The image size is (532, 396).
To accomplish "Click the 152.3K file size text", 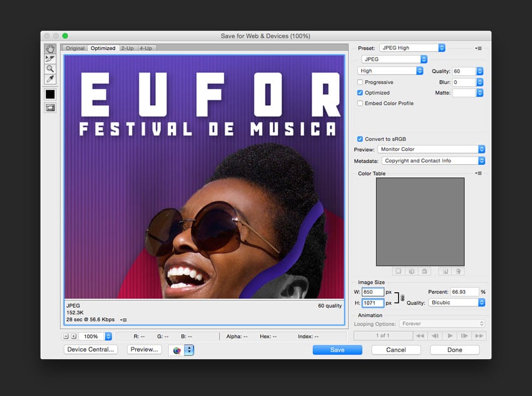I will click(x=74, y=313).
